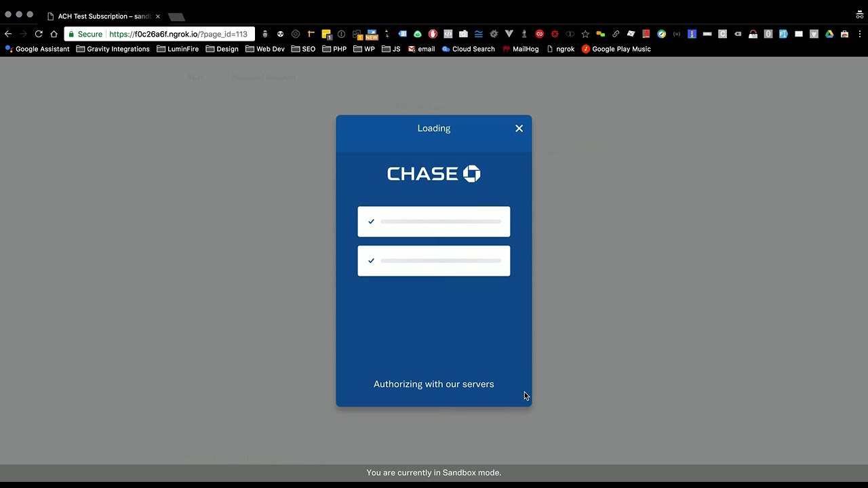868x488 pixels.
Task: Open the PHP bookmark folder
Action: 334,49
